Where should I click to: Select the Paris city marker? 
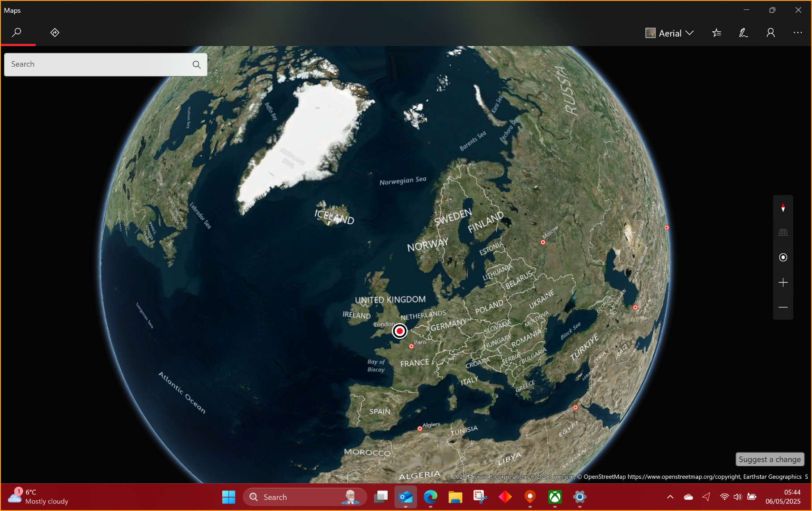tap(411, 346)
